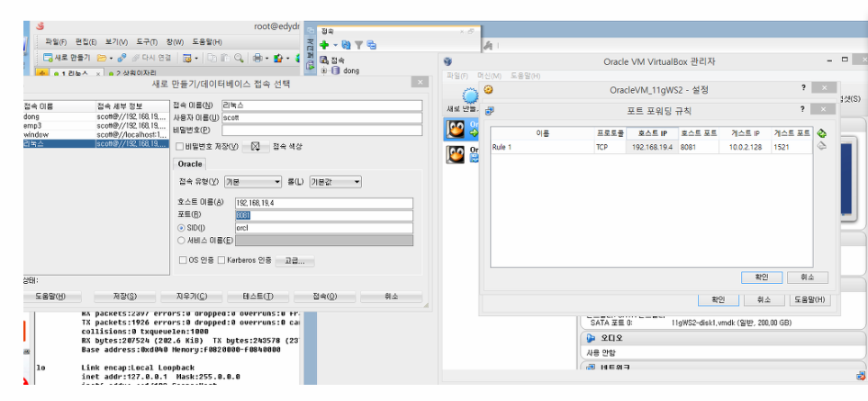This screenshot has height=401, width=868.
Task: Select the window connection in the list
Action: [x=95, y=134]
